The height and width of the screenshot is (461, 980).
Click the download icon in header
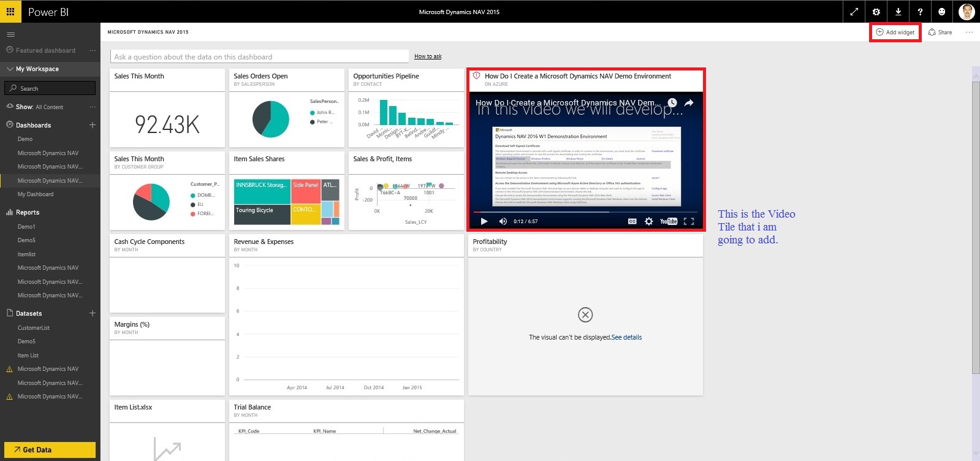898,12
